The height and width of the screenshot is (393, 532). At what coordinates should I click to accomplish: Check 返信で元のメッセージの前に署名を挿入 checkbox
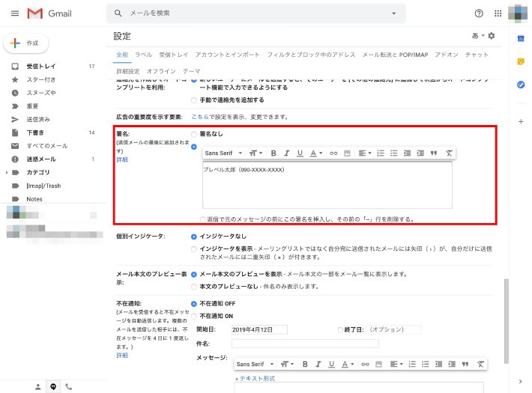(x=203, y=219)
